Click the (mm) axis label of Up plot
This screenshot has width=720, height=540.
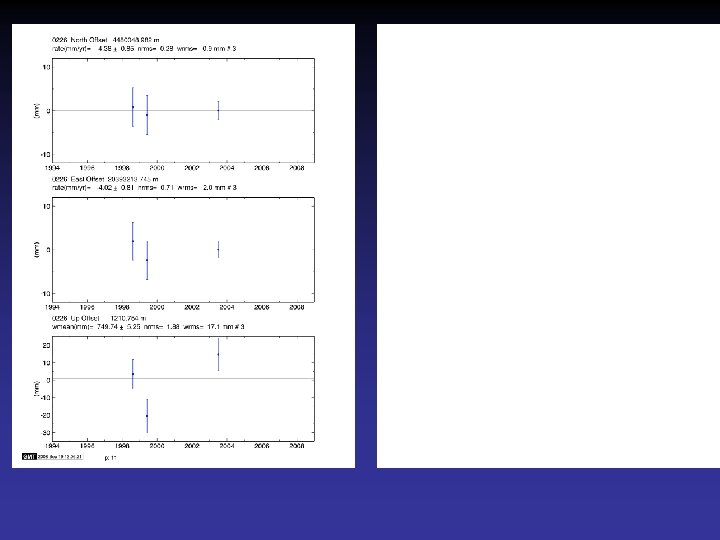(x=37, y=389)
